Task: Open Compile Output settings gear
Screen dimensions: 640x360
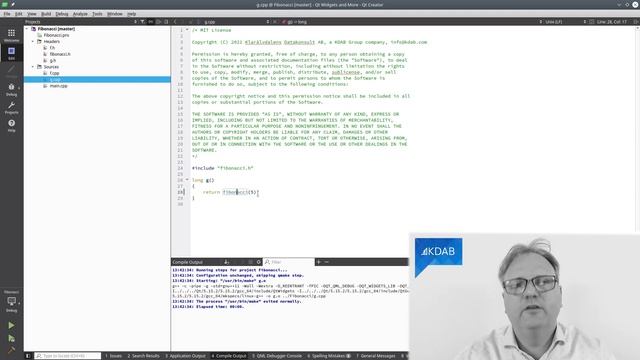Action: click(x=258, y=262)
